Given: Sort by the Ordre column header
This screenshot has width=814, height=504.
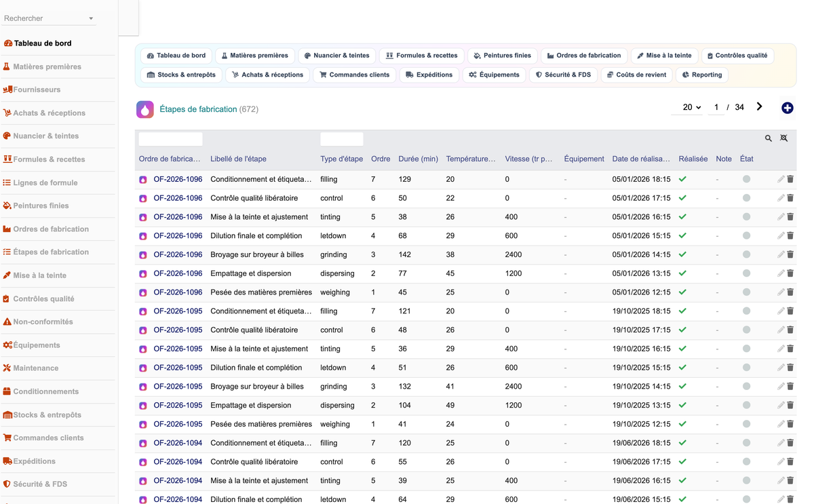Looking at the screenshot, I should click(381, 159).
